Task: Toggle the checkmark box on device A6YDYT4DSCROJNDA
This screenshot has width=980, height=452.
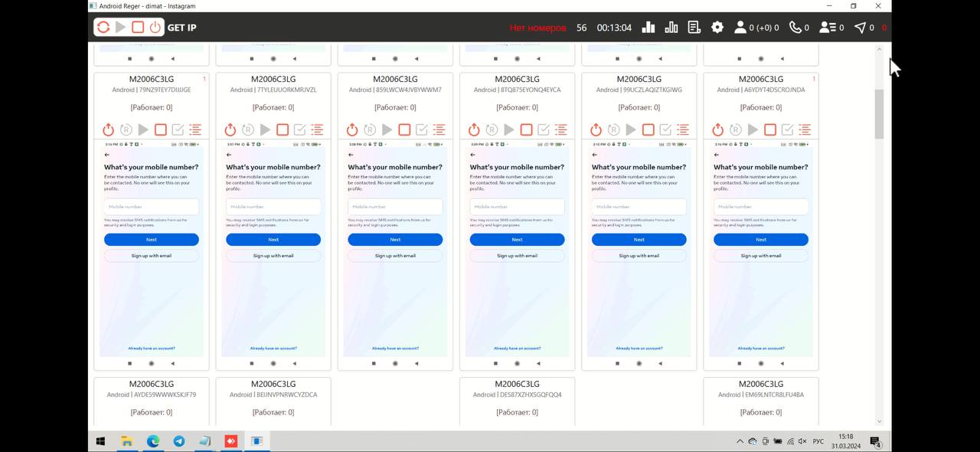Action: pyautogui.click(x=787, y=129)
